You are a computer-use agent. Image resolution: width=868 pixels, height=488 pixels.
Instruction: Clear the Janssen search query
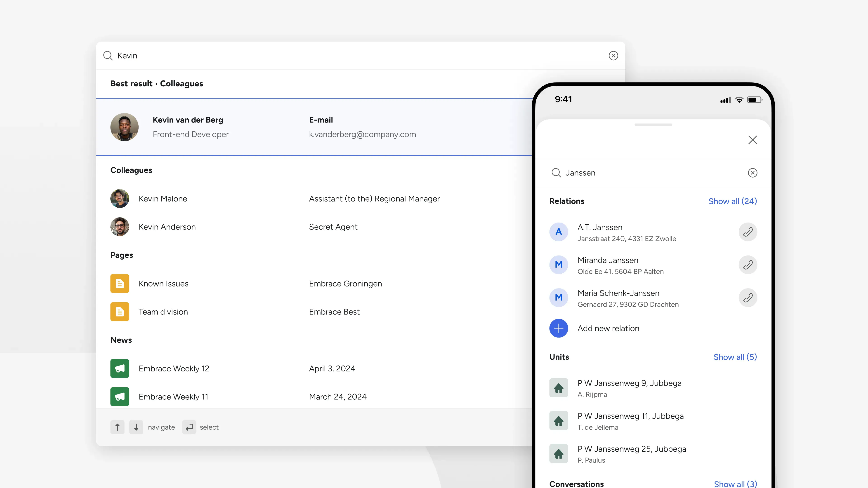click(x=753, y=173)
